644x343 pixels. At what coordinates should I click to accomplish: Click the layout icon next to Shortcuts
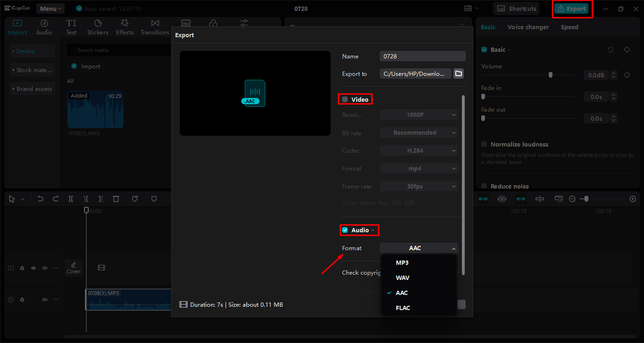pos(468,9)
